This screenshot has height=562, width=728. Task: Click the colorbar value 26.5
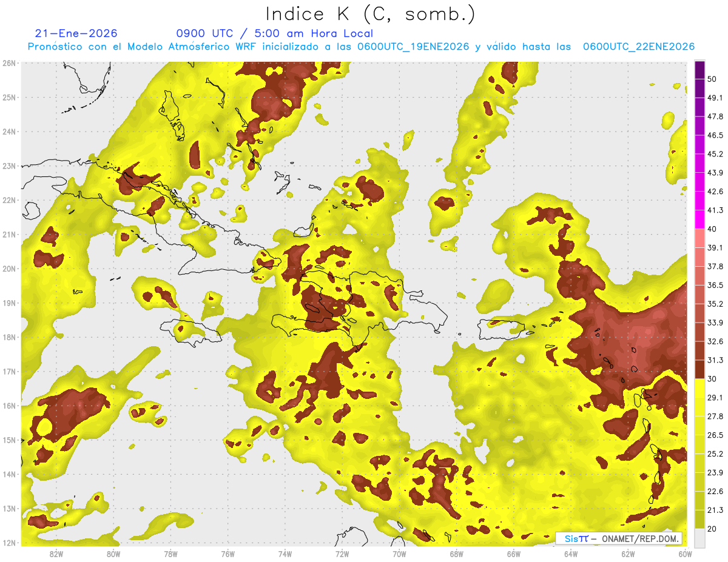(715, 435)
